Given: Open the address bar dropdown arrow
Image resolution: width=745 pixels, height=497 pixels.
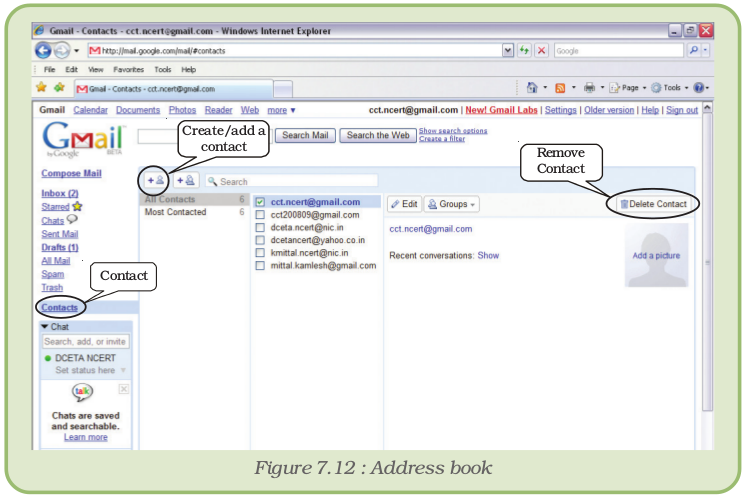Looking at the screenshot, I should coord(508,50).
